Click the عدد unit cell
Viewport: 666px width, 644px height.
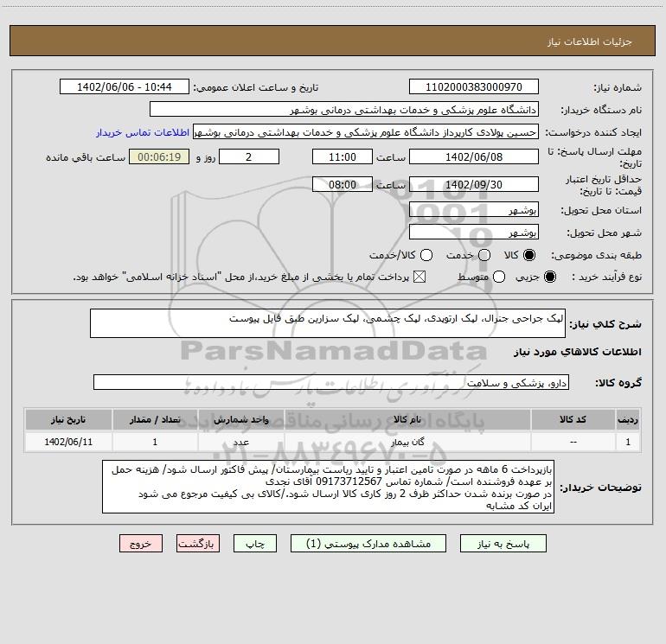(x=240, y=442)
